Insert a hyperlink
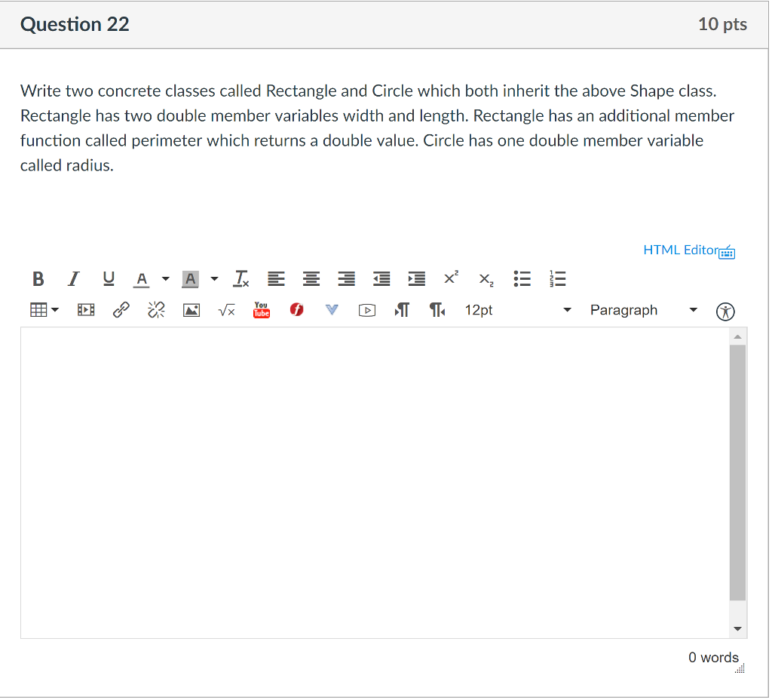Screen dimensions: 772x700 [x=121, y=309]
